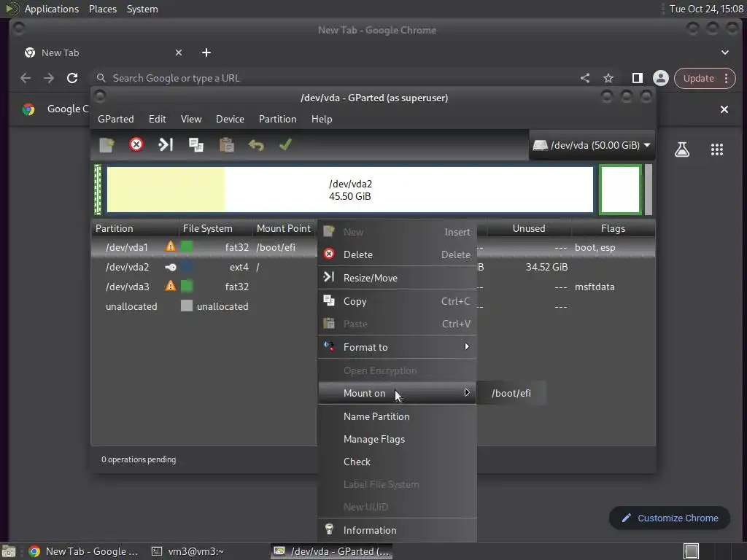Click the Chrome back arrow
This screenshot has height=560, width=747.
click(x=26, y=78)
